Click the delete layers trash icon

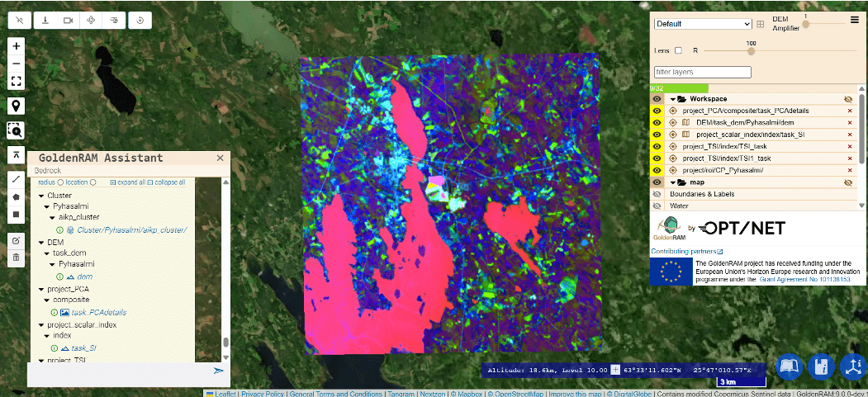[x=17, y=258]
